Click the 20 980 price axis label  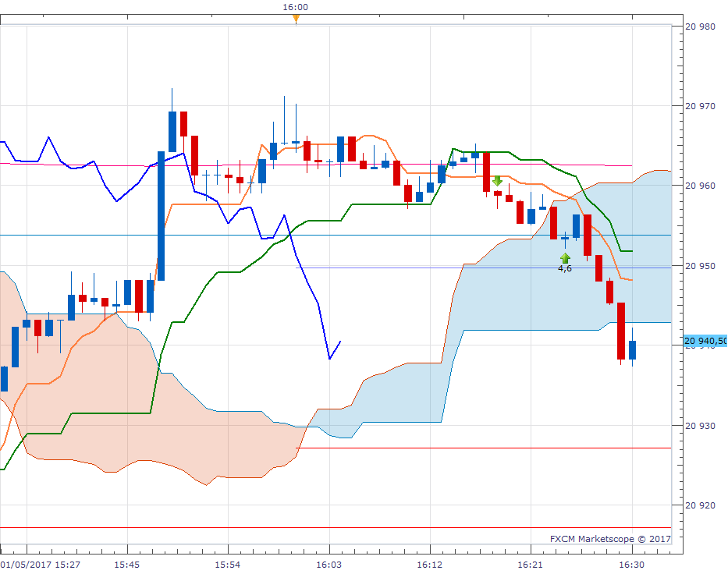[x=700, y=27]
